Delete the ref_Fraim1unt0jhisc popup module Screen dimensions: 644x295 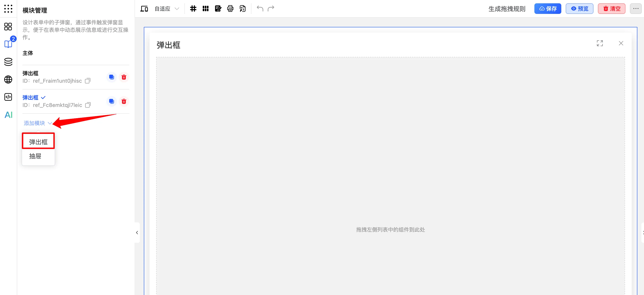[x=124, y=77]
